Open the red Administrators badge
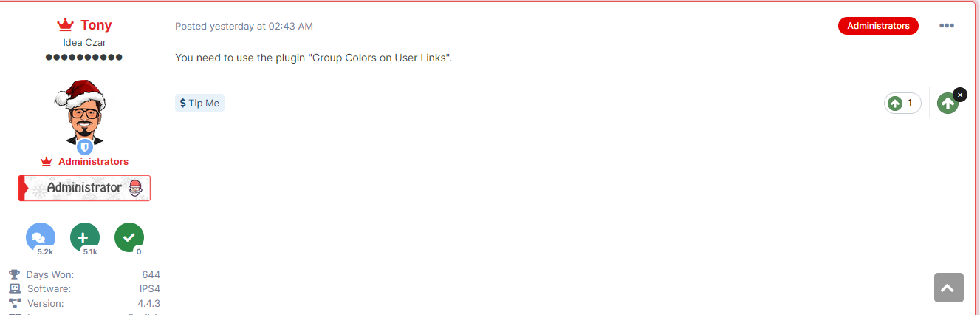 (x=878, y=26)
